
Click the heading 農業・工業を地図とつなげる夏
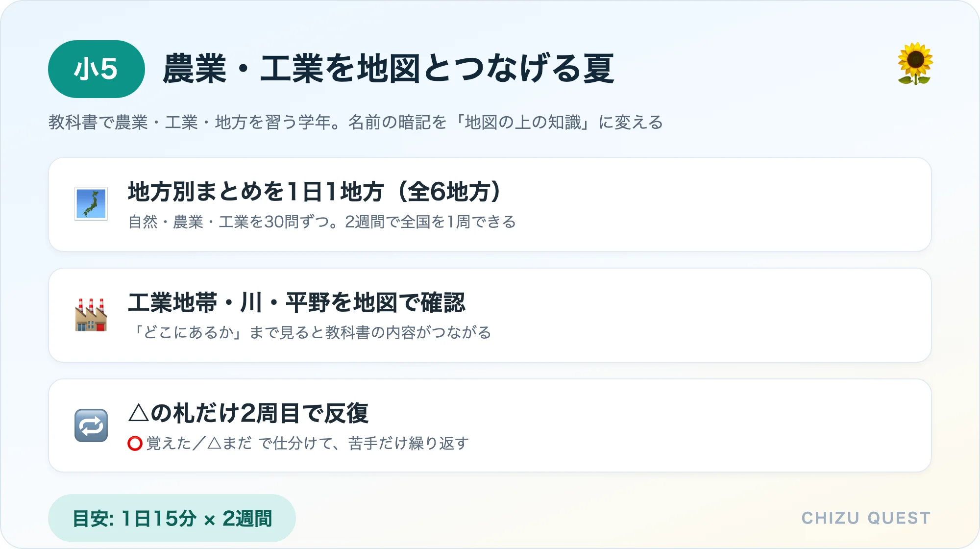pyautogui.click(x=388, y=69)
